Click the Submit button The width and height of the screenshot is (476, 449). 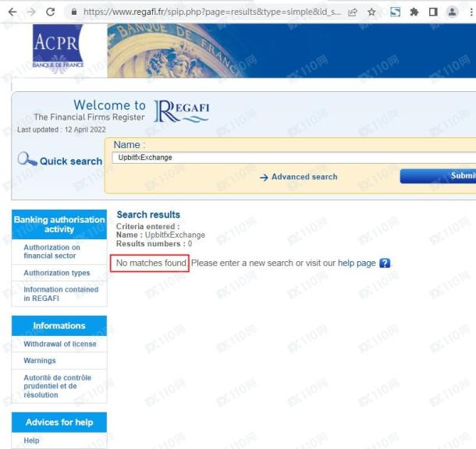point(438,176)
